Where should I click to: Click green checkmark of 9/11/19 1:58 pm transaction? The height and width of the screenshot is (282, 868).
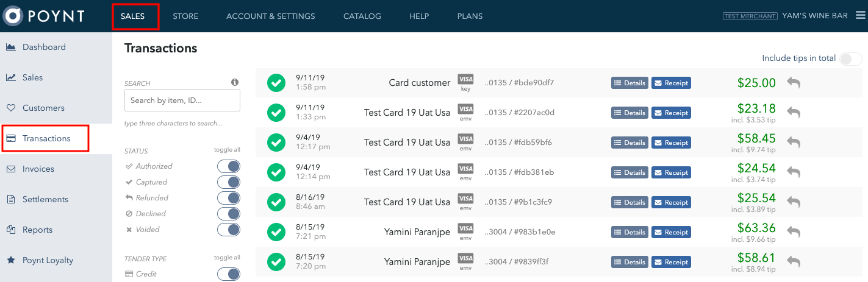point(276,83)
